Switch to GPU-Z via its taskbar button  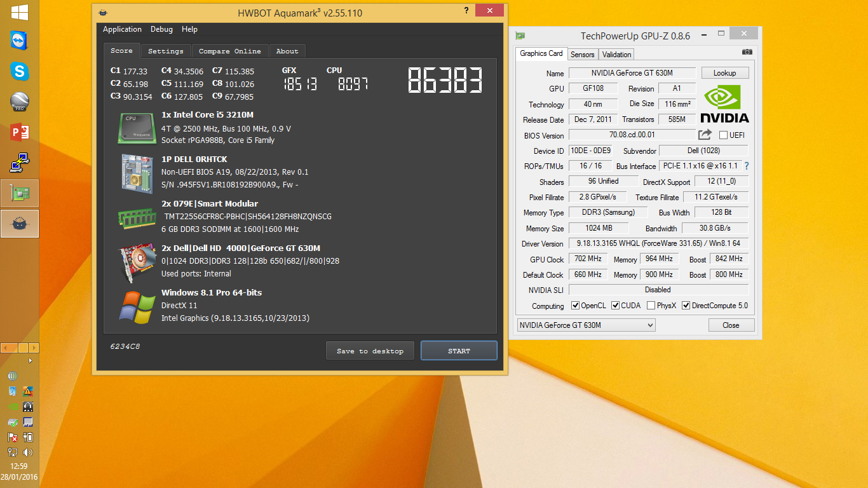[20, 193]
